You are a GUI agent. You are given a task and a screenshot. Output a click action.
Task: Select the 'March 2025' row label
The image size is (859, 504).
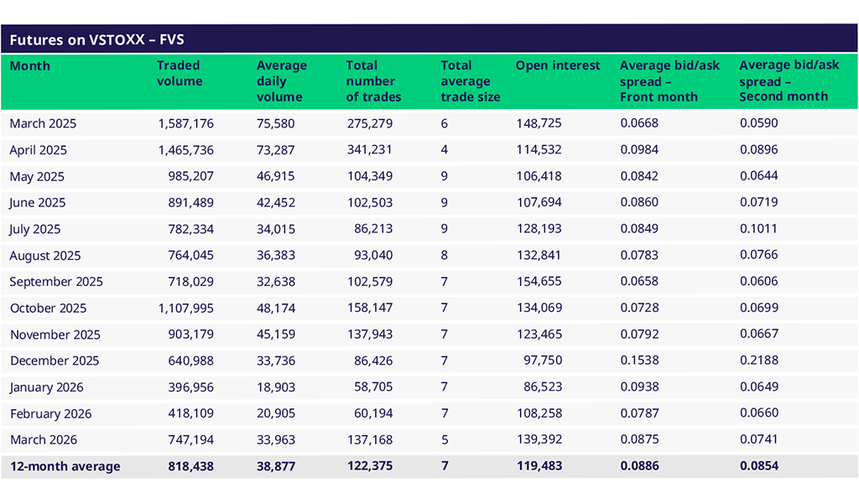click(43, 123)
